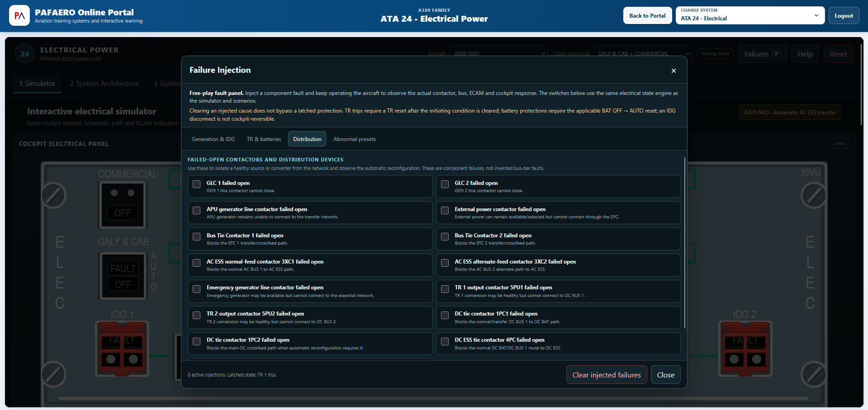Select Emergency generator line contactor failed open

[x=197, y=289]
